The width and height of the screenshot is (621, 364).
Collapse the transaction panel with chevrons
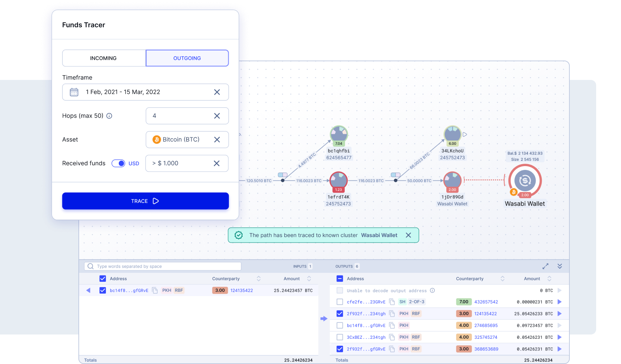560,266
